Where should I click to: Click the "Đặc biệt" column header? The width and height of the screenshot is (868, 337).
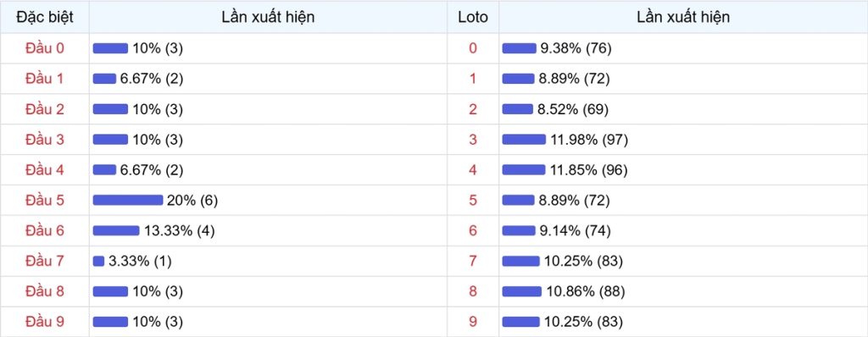click(x=45, y=17)
